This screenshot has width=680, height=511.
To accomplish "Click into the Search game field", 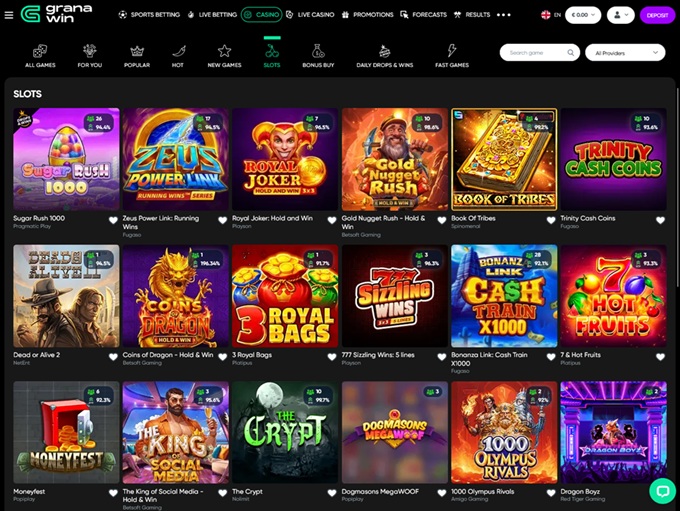I will [536, 52].
